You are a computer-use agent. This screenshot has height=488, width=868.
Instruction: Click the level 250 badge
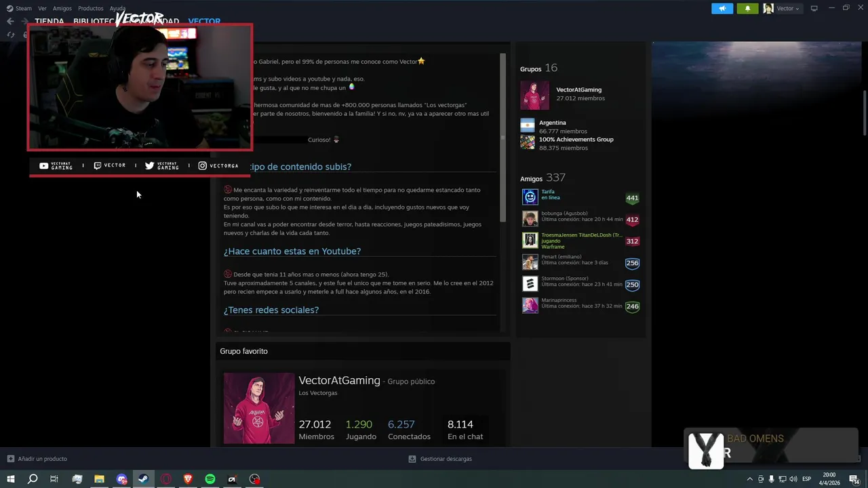coord(632,285)
